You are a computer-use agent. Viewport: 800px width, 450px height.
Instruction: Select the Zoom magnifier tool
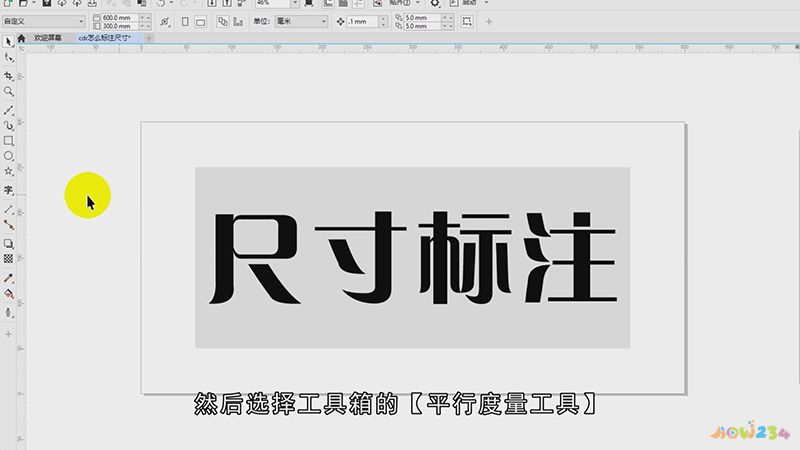click(8, 91)
